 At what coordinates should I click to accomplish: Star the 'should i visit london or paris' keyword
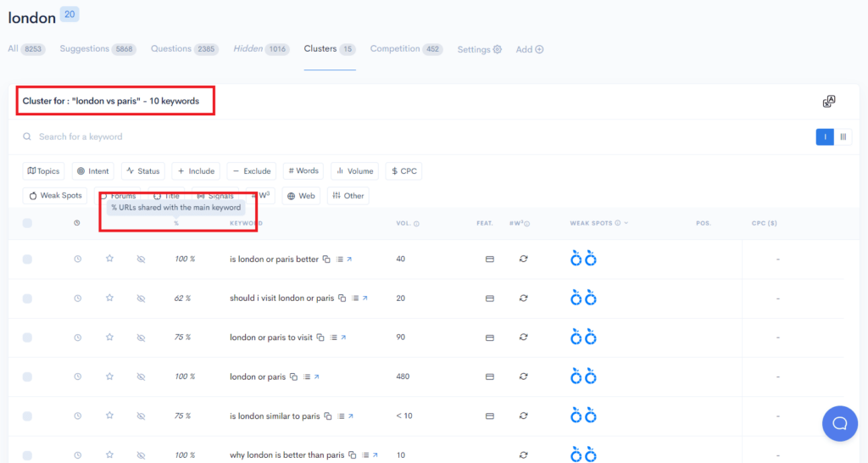point(109,298)
